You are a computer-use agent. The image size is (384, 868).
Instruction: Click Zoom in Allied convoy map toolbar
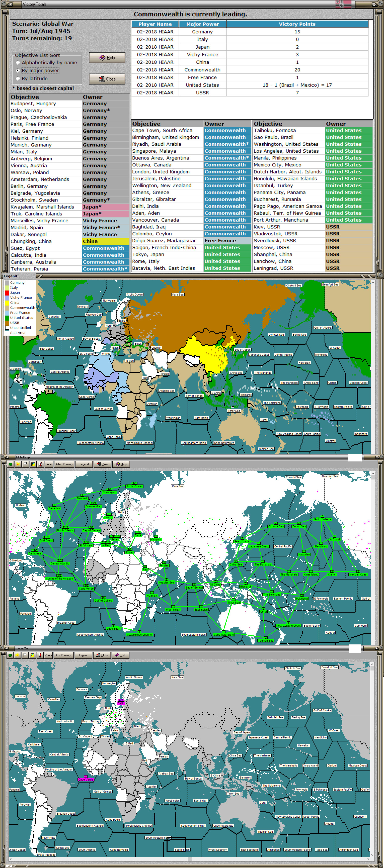tap(49, 464)
